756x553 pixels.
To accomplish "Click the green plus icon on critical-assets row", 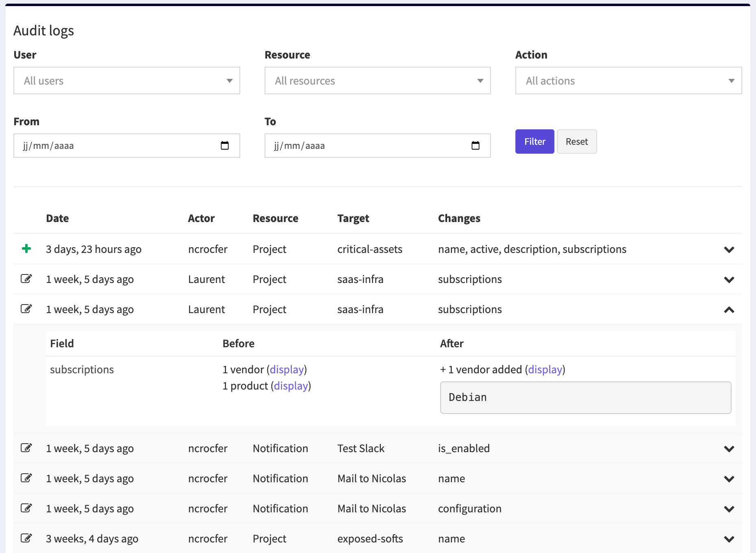I will point(26,248).
